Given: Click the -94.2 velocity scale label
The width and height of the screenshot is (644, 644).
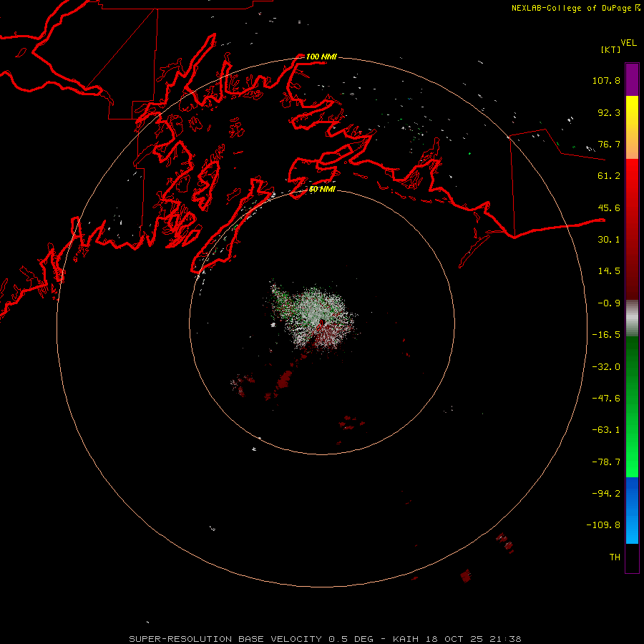Looking at the screenshot, I should [x=606, y=494].
